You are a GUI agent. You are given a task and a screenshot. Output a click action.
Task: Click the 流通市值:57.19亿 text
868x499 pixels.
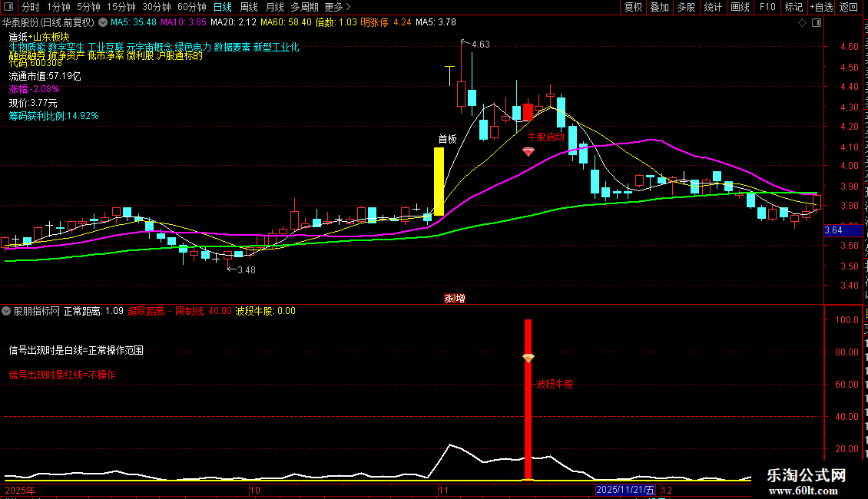45,76
